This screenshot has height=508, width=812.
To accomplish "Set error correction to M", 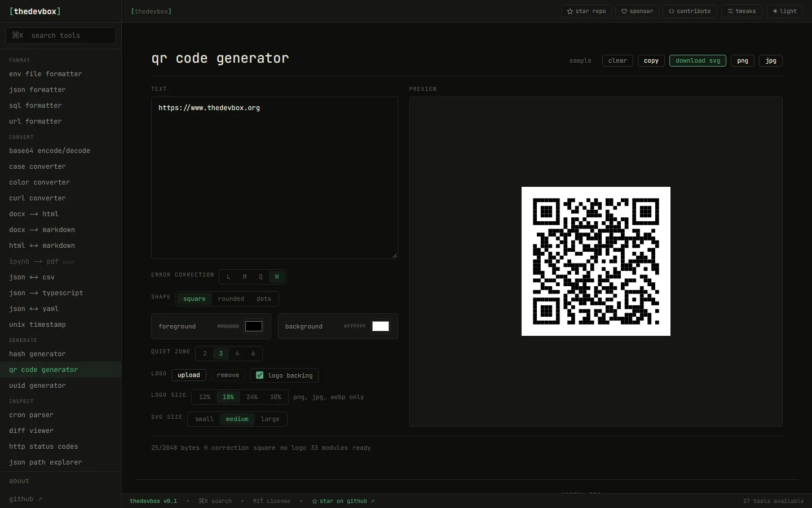I will pyautogui.click(x=244, y=277).
